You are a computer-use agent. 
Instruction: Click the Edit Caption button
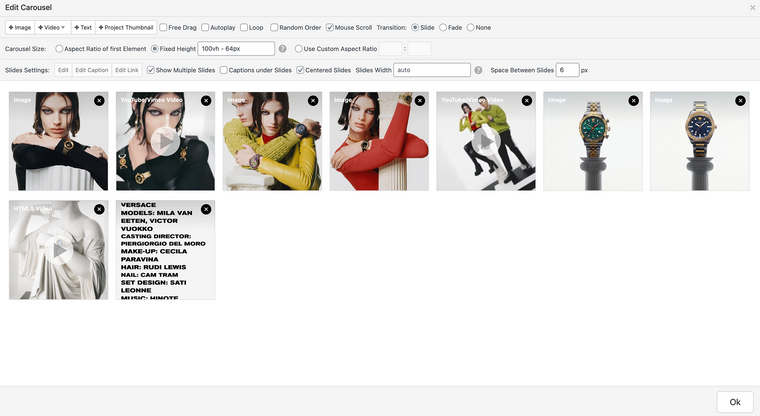(x=92, y=70)
